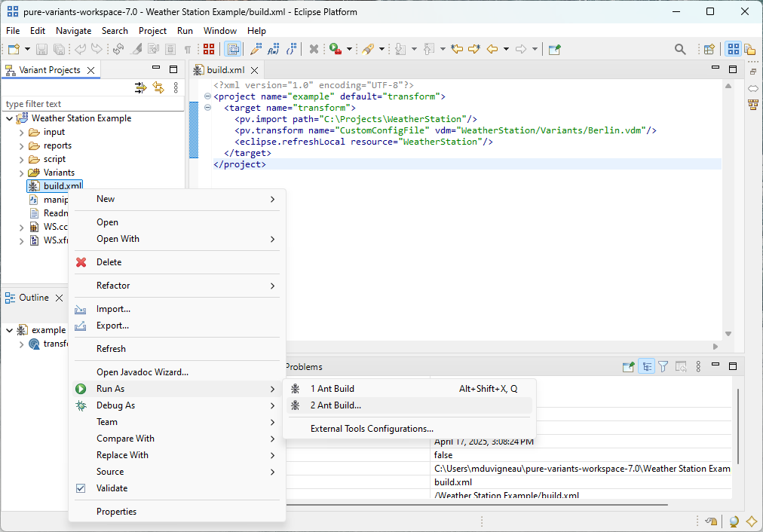763x532 pixels.
Task: Collapse the Weather Station Example project node
Action: [9, 118]
